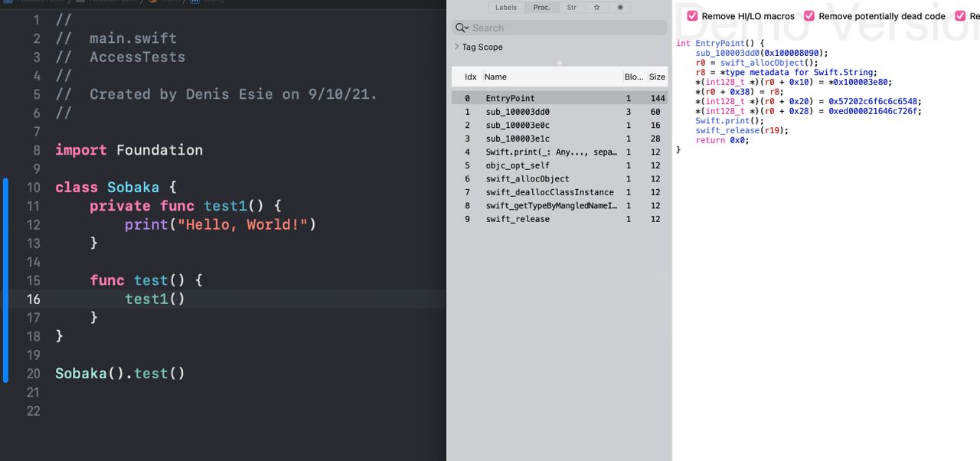Select swift_allocObject procedure row

tap(527, 178)
